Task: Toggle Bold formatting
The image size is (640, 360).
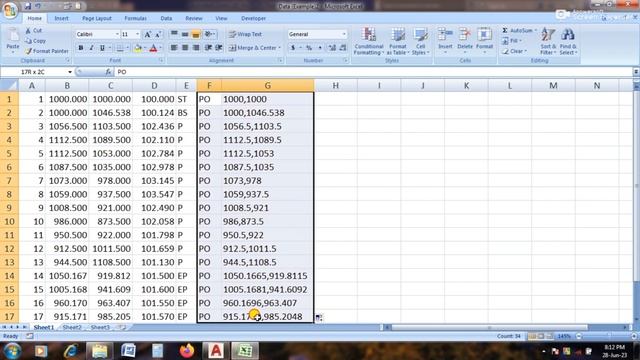Action: [x=81, y=48]
